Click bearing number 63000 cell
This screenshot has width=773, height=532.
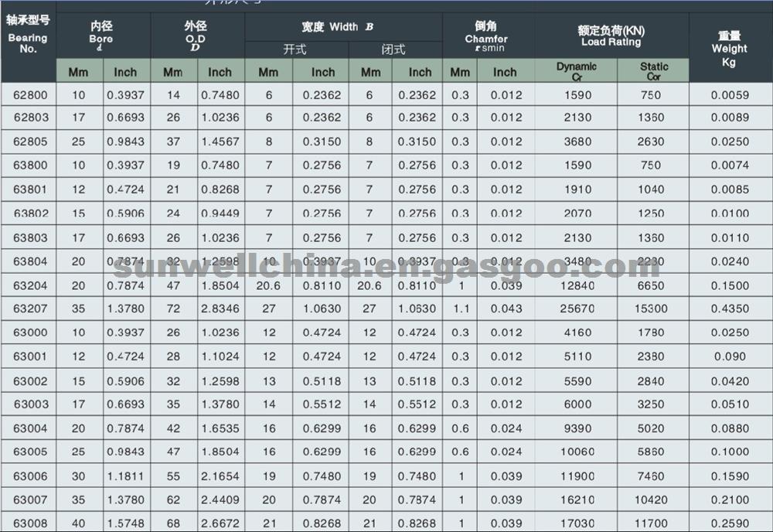(x=29, y=332)
